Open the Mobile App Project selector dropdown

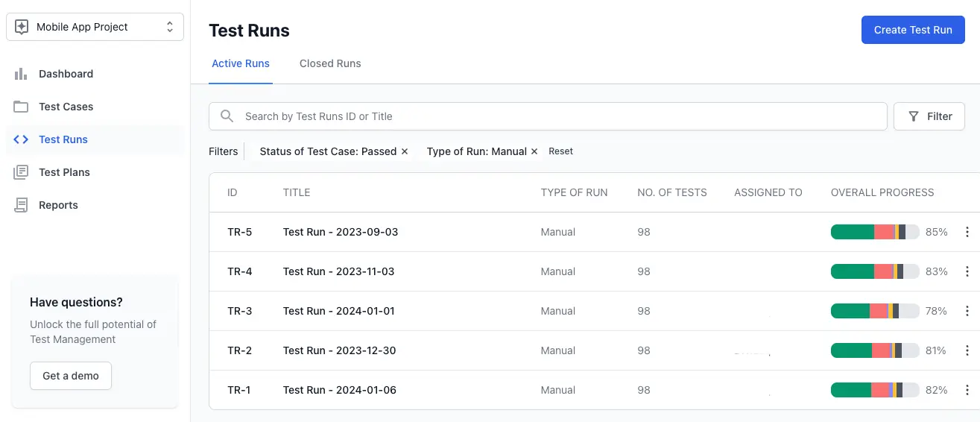95,27
